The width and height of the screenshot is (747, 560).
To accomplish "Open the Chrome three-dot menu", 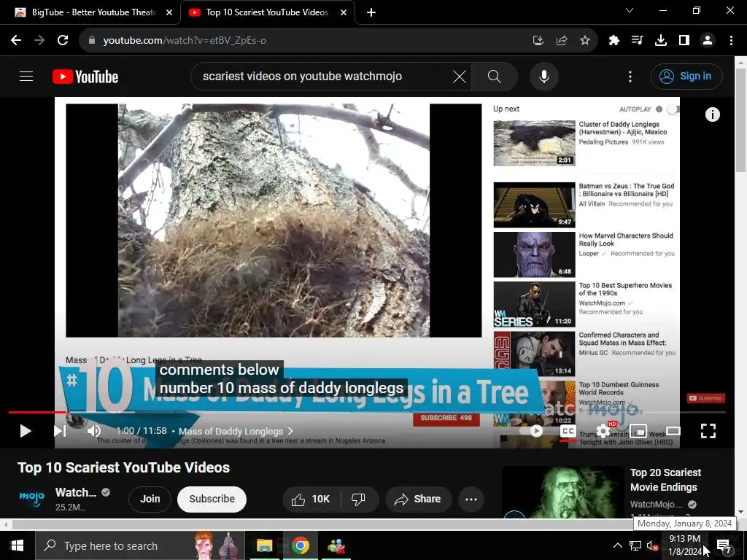I will coord(731,41).
